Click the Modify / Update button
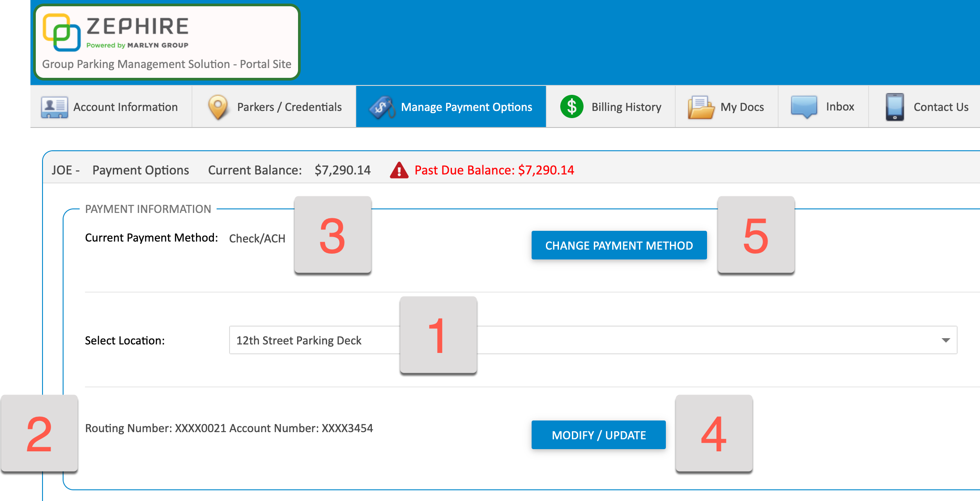 (599, 434)
